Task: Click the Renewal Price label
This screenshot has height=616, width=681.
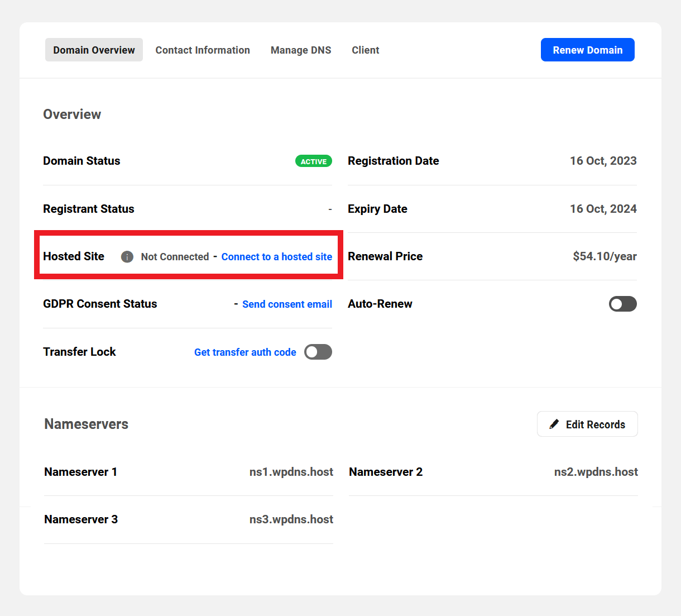Action: point(385,256)
